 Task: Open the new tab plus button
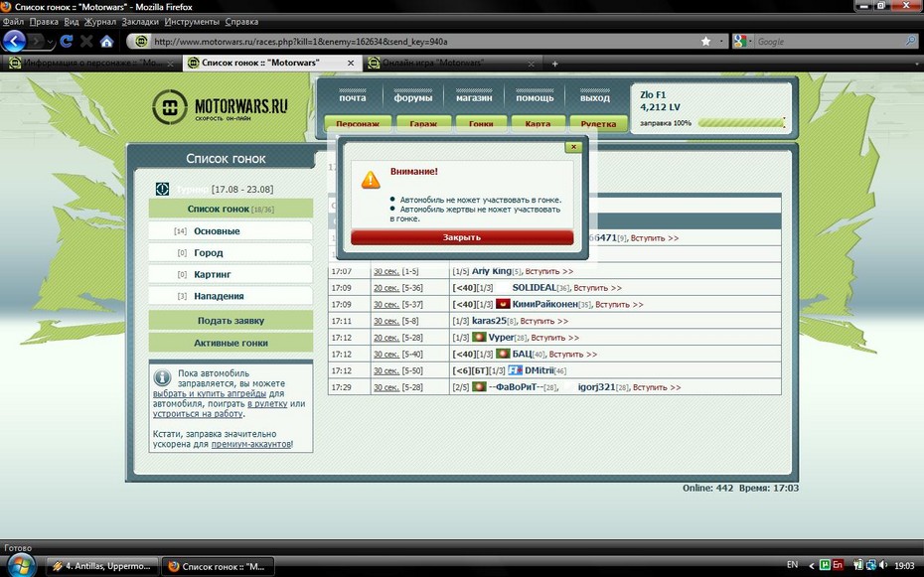point(554,64)
